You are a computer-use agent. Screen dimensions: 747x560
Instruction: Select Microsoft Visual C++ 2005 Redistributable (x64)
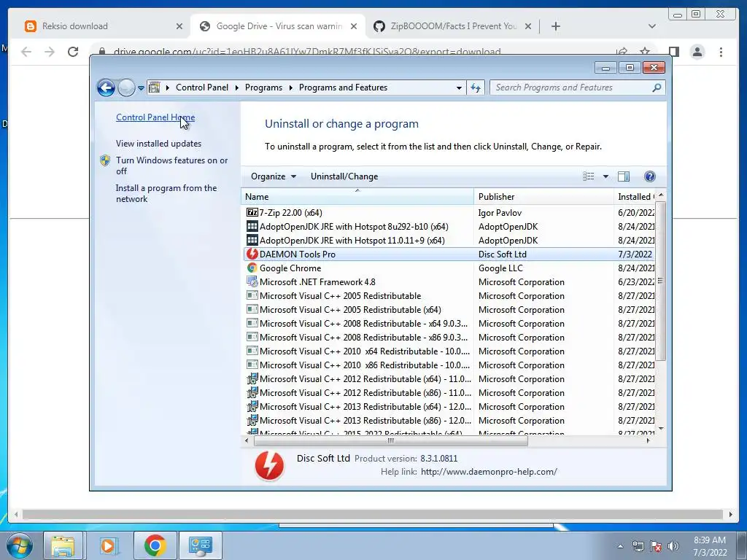[350, 309]
